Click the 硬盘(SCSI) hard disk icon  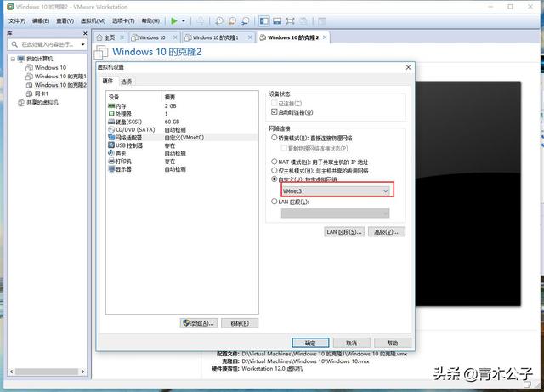(111, 122)
